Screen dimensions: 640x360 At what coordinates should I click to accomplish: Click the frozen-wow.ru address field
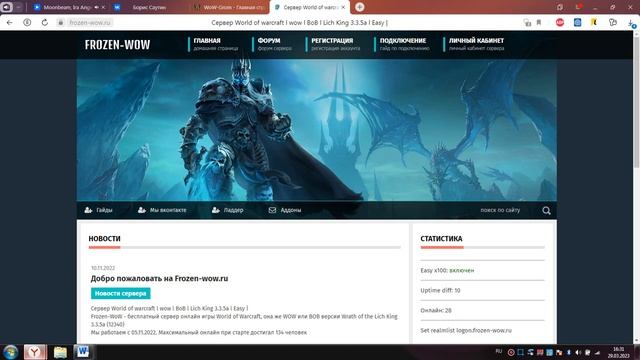click(90, 22)
